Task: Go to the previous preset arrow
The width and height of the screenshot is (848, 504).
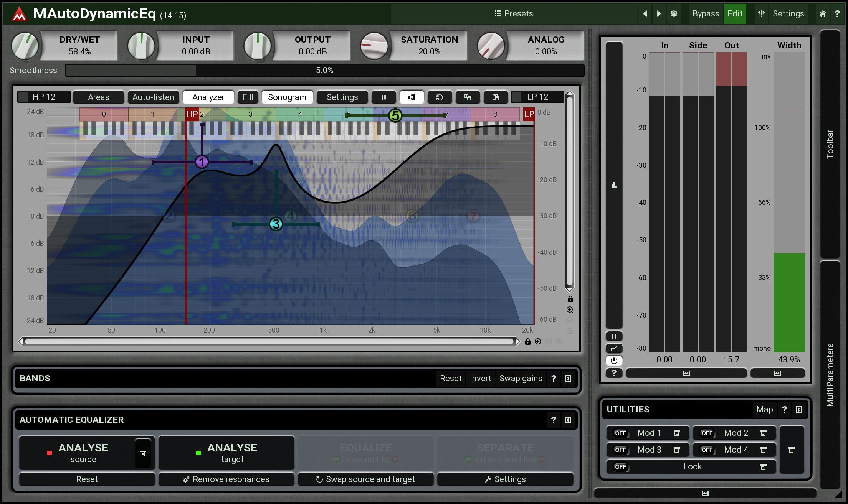Action: pyautogui.click(x=645, y=14)
